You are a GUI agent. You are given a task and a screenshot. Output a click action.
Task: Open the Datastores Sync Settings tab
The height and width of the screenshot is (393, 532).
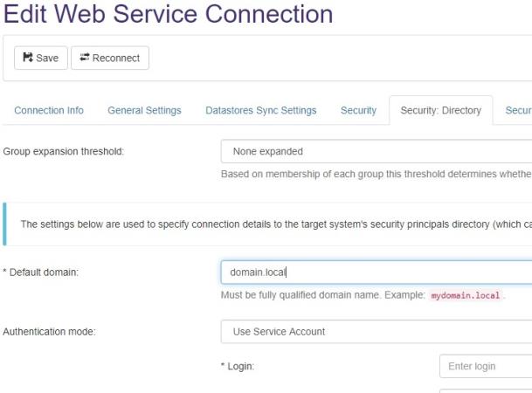pyautogui.click(x=260, y=111)
